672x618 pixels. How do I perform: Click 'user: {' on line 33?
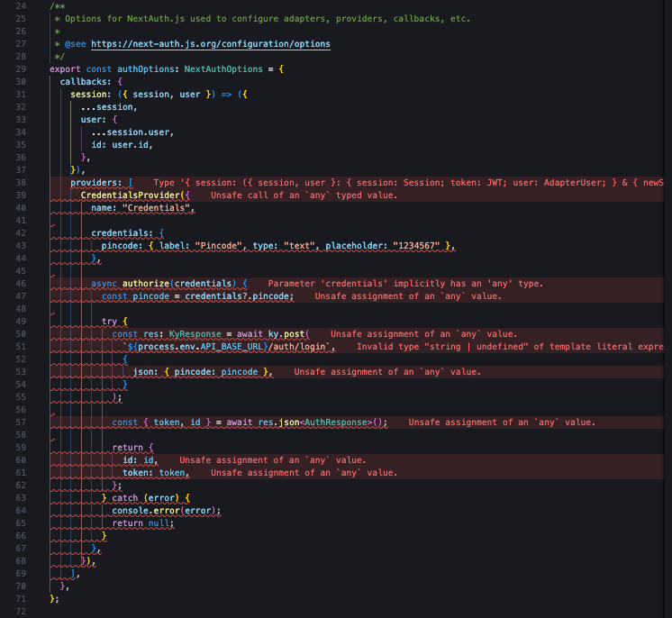point(99,120)
